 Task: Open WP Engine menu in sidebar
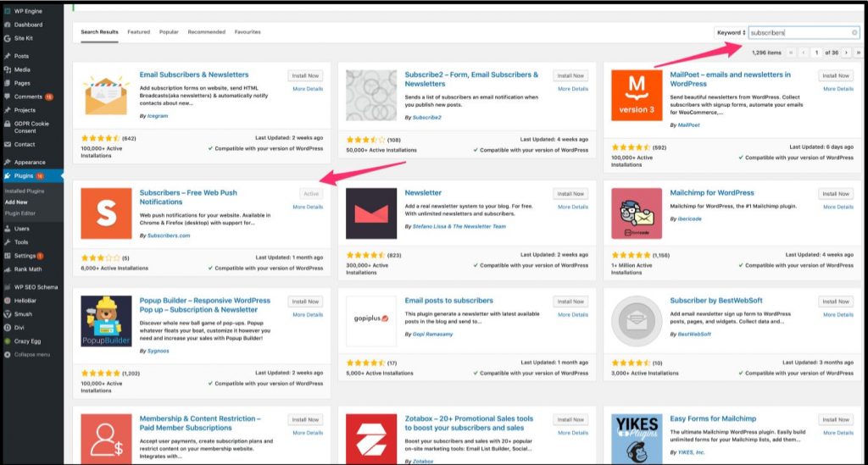[x=28, y=11]
